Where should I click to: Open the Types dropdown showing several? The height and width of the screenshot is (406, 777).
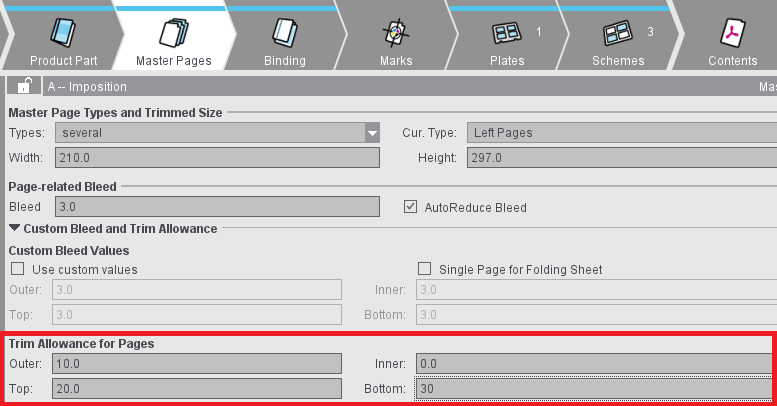tap(372, 132)
